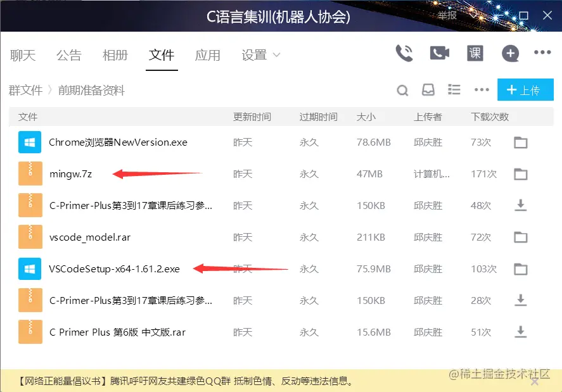Viewport: 562px width, 392px height.
Task: Download C Primer Plus 第6版 中文版.rar
Action: coord(520,332)
